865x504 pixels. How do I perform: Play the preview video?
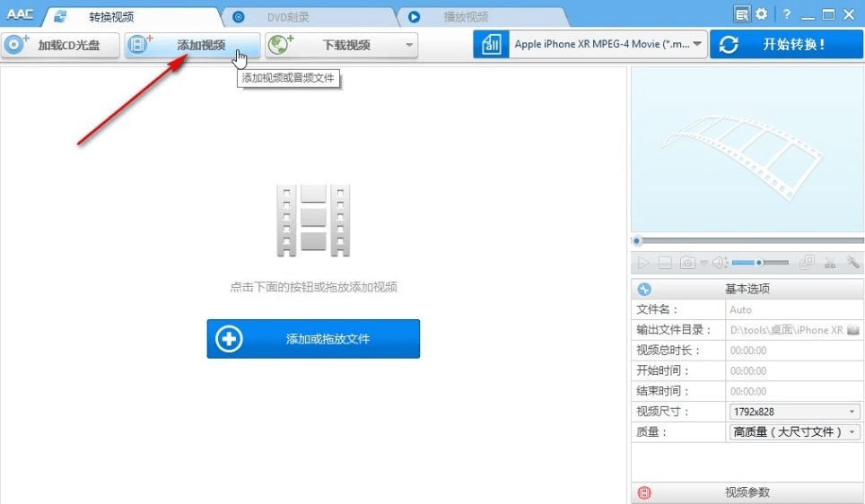642,263
